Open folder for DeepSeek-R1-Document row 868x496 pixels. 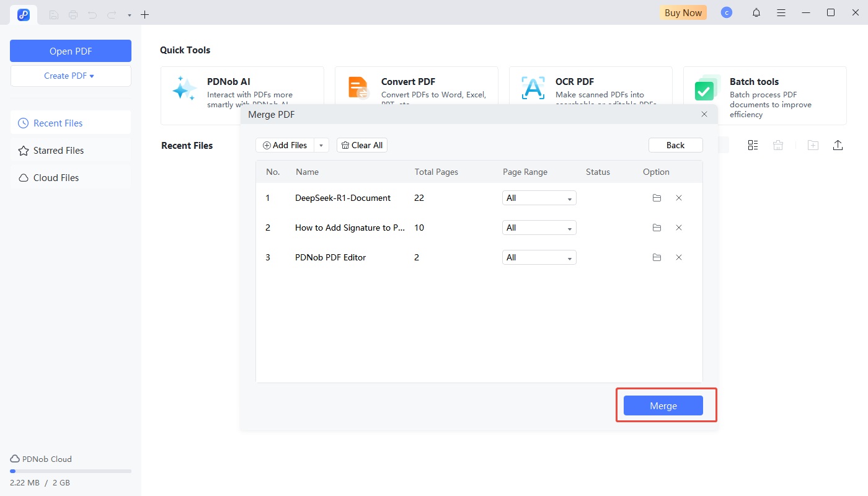coord(657,198)
